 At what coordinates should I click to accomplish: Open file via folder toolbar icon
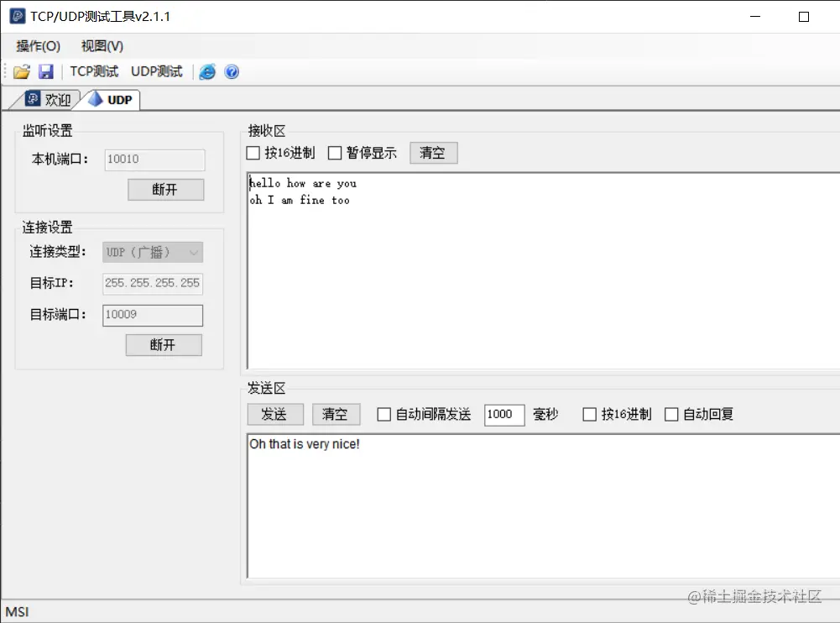pyautogui.click(x=22, y=72)
